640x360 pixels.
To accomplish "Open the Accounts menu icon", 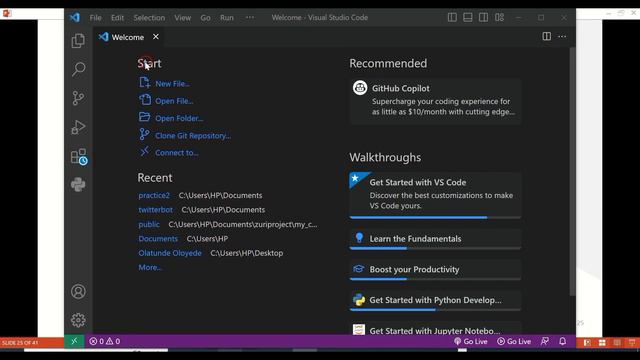I will click(78, 291).
